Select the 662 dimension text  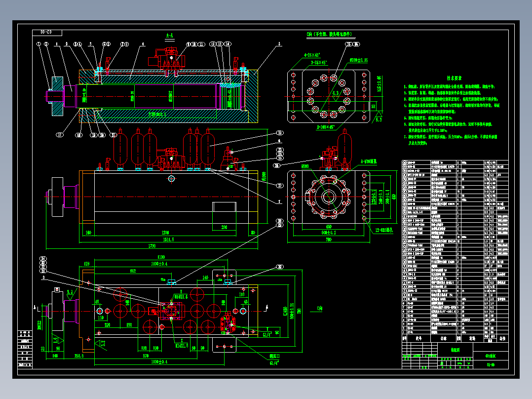133,271
